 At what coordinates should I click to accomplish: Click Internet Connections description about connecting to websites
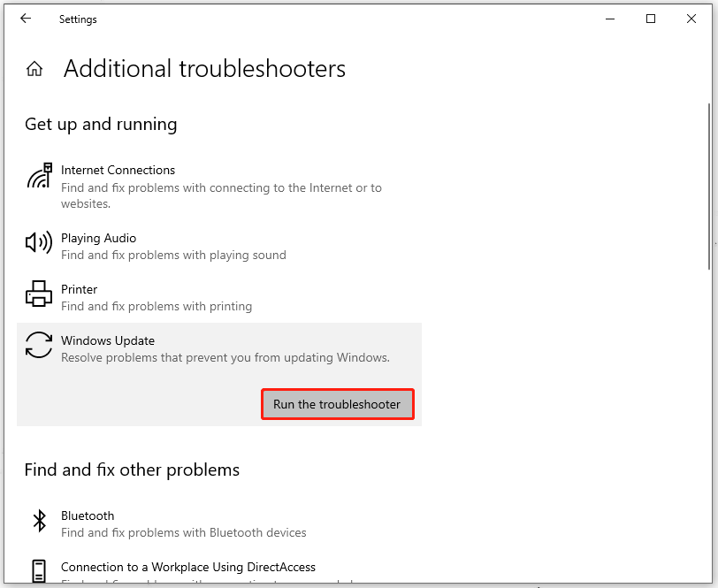[221, 195]
